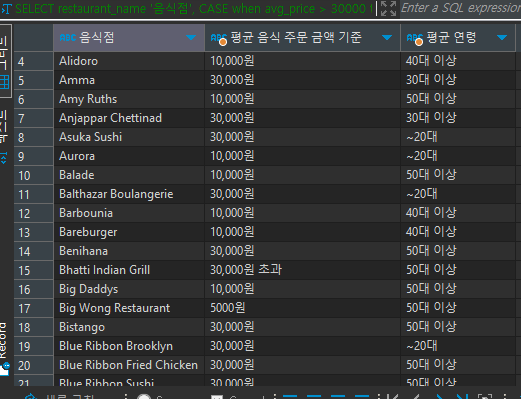Click the Anjappar Chettinad cell
521x399 pixels.
[129, 118]
